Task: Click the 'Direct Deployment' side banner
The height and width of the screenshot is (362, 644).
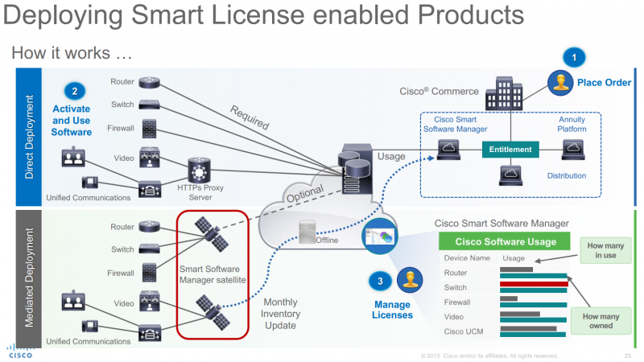Action: [x=29, y=137]
